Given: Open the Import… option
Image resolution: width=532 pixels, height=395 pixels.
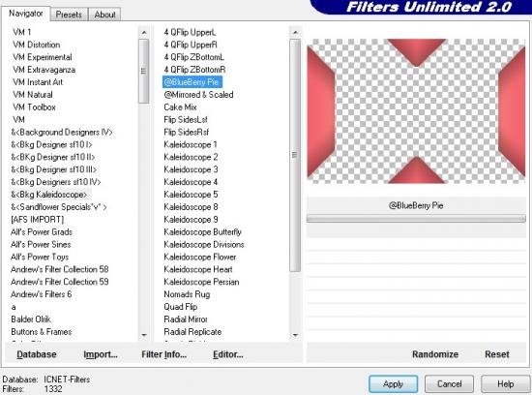Looking at the screenshot, I should (x=101, y=354).
